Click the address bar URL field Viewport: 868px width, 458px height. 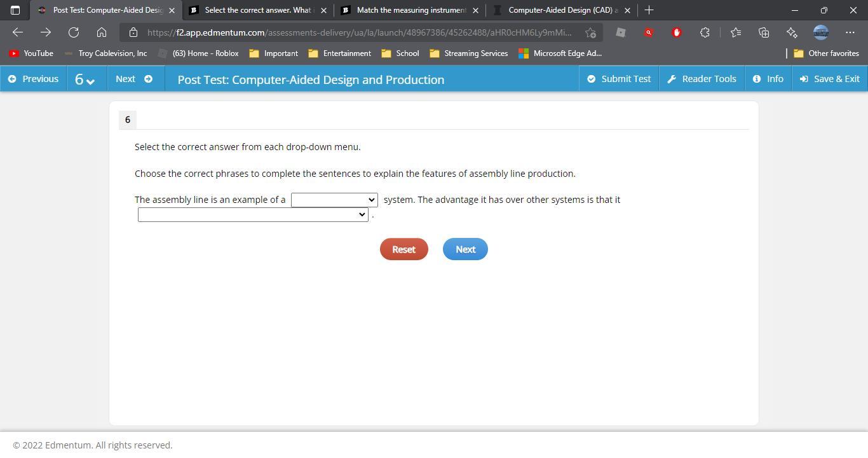tap(360, 32)
